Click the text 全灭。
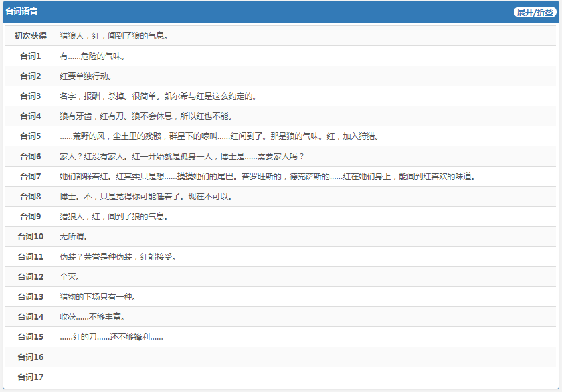The height and width of the screenshot is (392, 562). click(x=70, y=277)
